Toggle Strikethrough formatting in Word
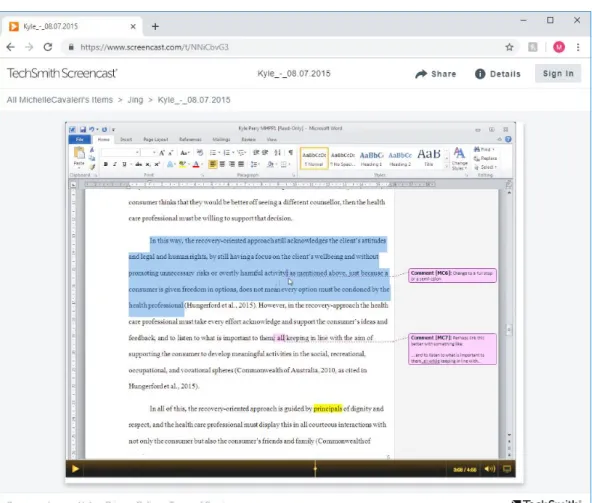Screen dimensions: 592x503 tap(139, 164)
